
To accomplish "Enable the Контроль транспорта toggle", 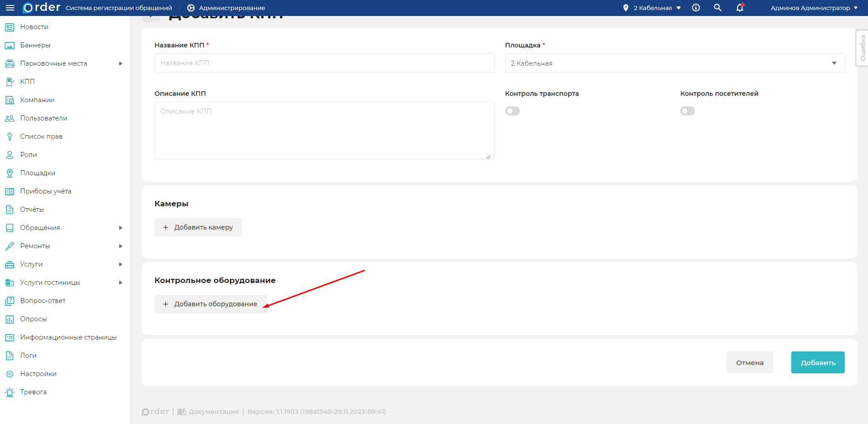I will (x=512, y=111).
